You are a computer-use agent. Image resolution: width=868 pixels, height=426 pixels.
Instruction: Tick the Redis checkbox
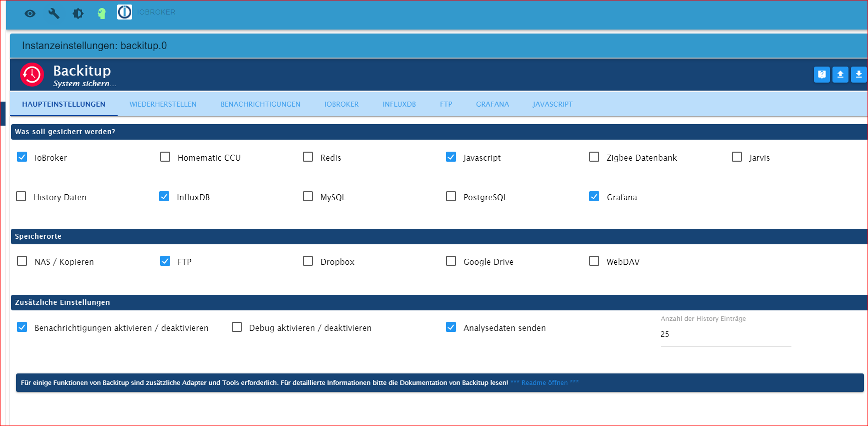click(308, 157)
